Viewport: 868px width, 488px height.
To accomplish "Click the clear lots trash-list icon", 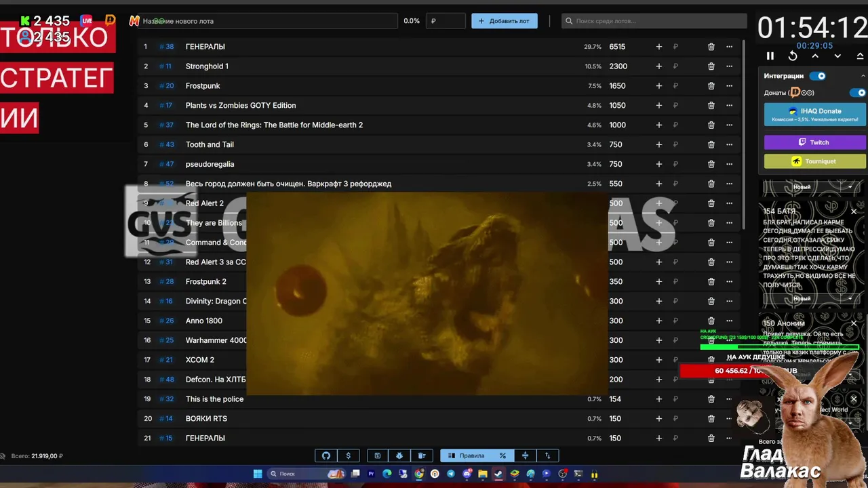I will click(422, 455).
